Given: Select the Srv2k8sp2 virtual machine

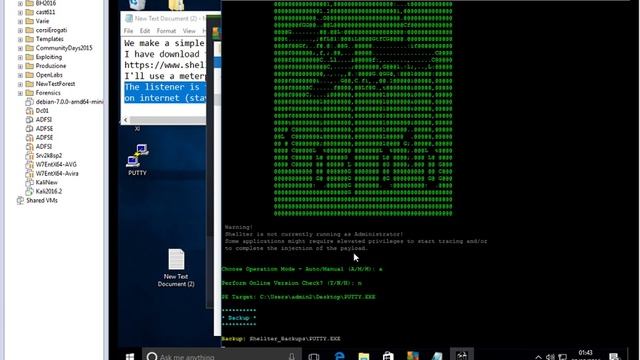Looking at the screenshot, I should click(x=49, y=156).
